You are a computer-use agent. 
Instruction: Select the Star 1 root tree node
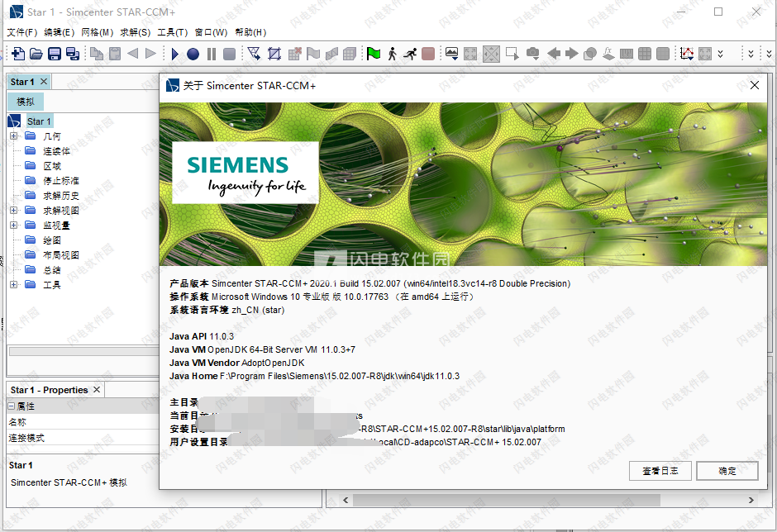[39, 121]
